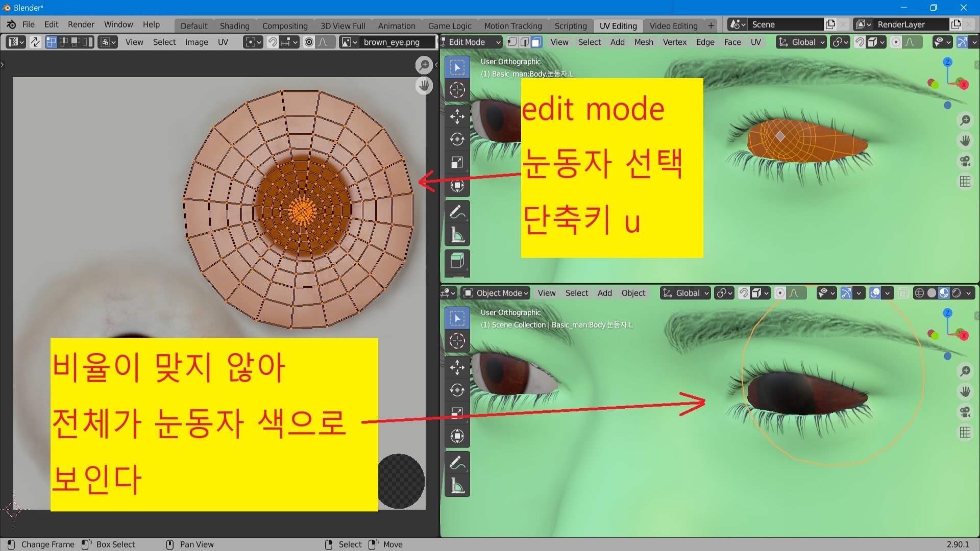Toggle overlays in bottom viewport

[875, 293]
